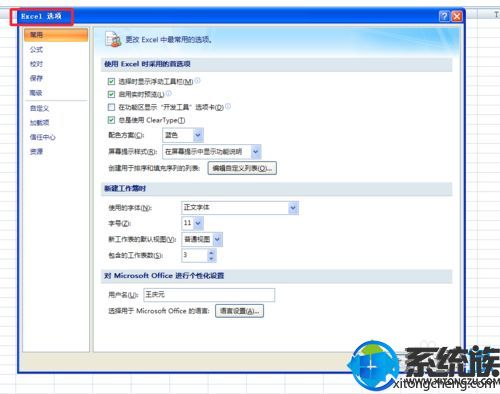The image size is (500, 394).
Task: Click info icon beside 开发工具 选项卡 option
Action: 228,106
